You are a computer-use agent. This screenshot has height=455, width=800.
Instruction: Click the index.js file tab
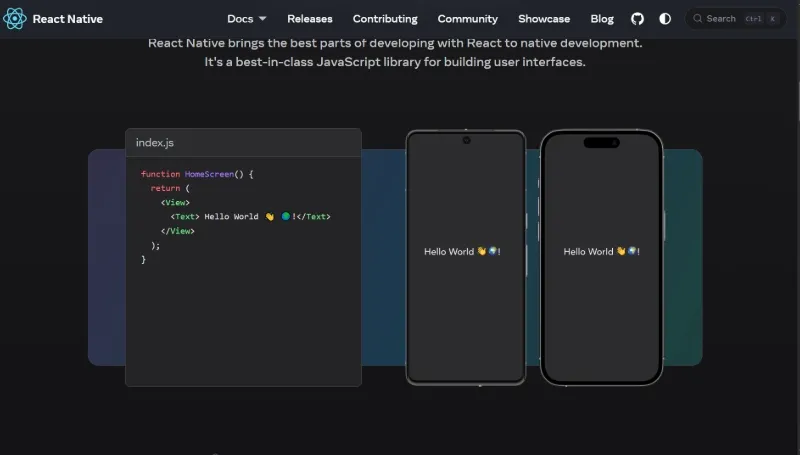(x=155, y=143)
